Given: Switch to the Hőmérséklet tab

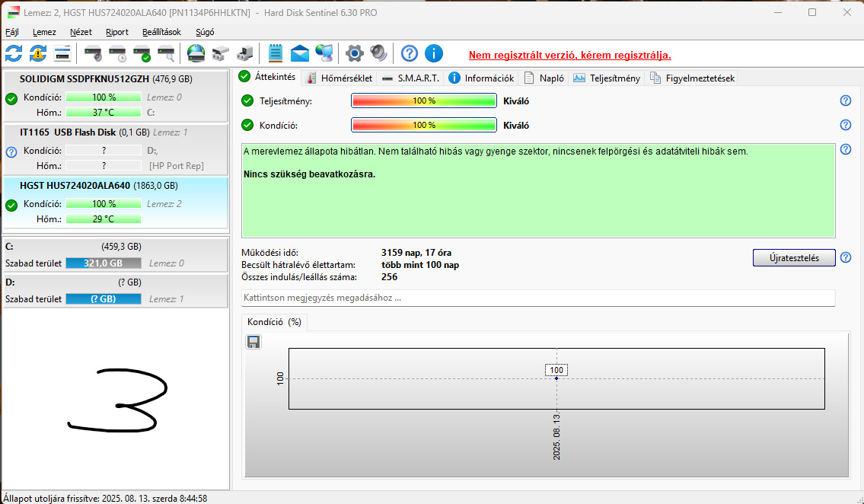Looking at the screenshot, I should 340,78.
